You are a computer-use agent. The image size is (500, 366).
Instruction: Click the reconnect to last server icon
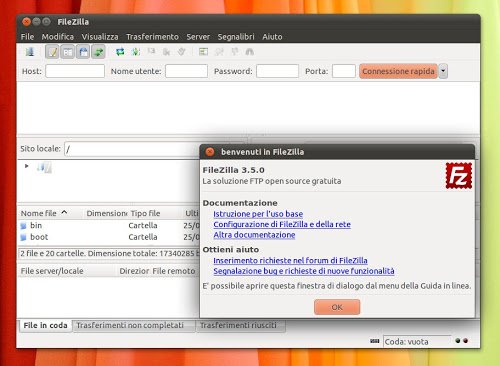[x=182, y=52]
